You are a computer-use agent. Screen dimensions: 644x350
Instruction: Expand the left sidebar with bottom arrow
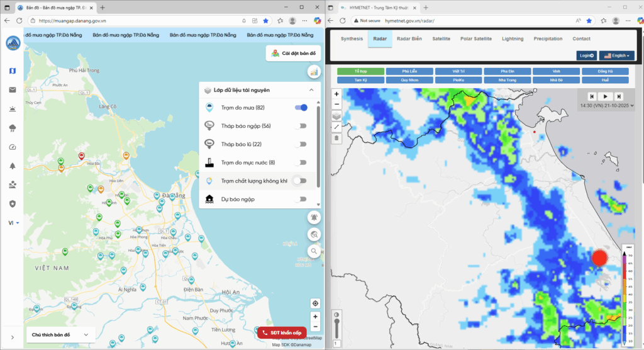(13, 337)
